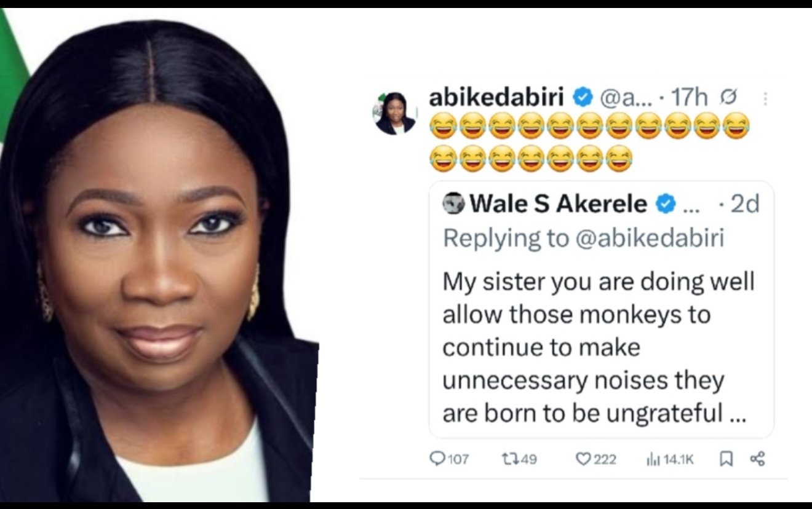Click the reply icon with 107 comments

pyautogui.click(x=436, y=459)
